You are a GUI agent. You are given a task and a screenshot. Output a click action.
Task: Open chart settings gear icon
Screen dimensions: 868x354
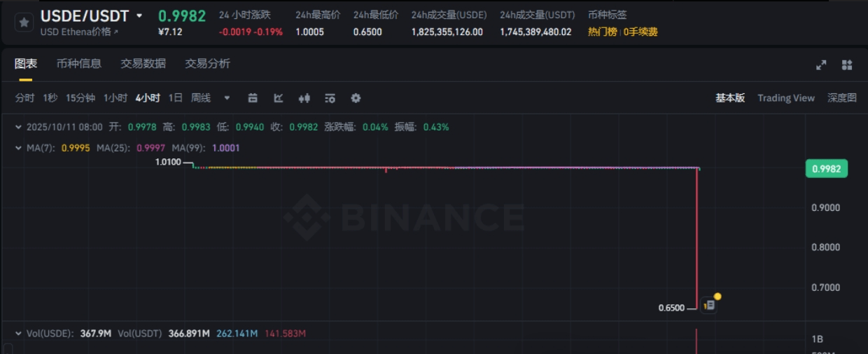[356, 98]
